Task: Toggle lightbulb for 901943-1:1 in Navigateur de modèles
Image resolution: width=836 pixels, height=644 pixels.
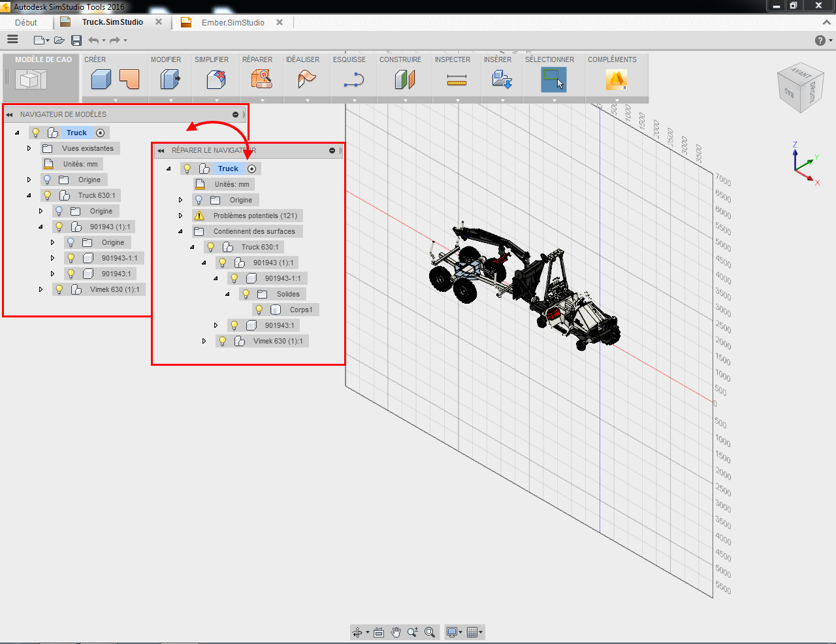Action: click(x=71, y=258)
